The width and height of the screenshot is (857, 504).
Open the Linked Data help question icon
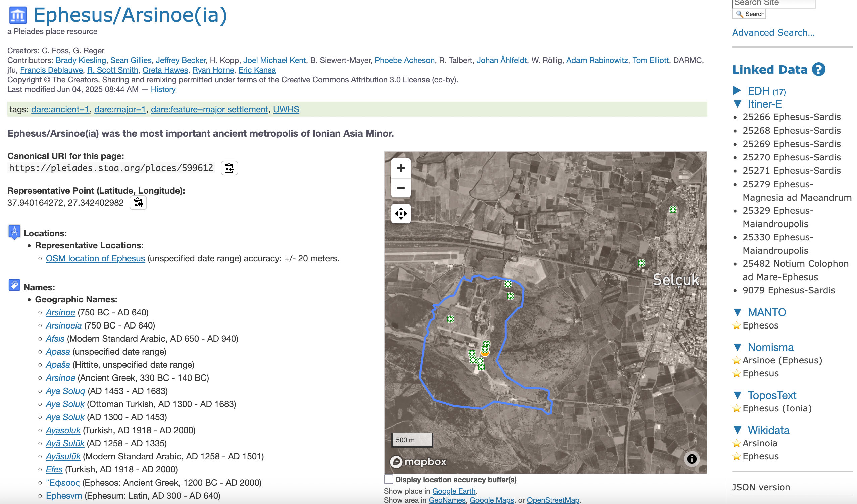(x=818, y=70)
